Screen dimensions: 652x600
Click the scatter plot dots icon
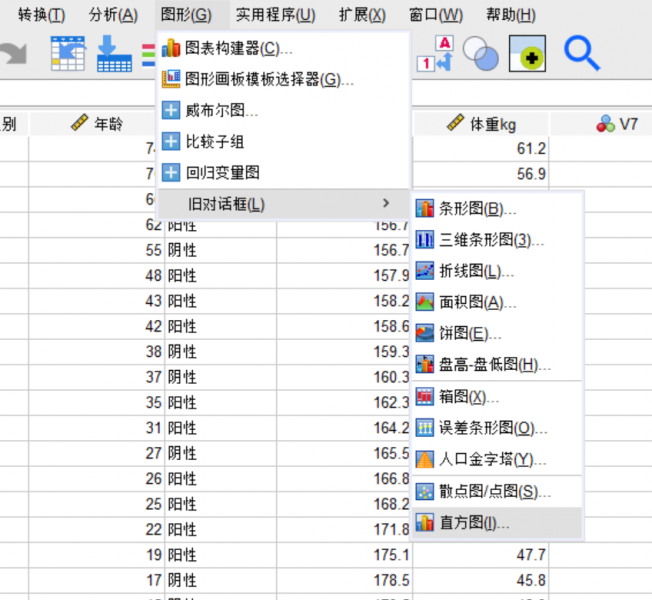pyautogui.click(x=425, y=491)
